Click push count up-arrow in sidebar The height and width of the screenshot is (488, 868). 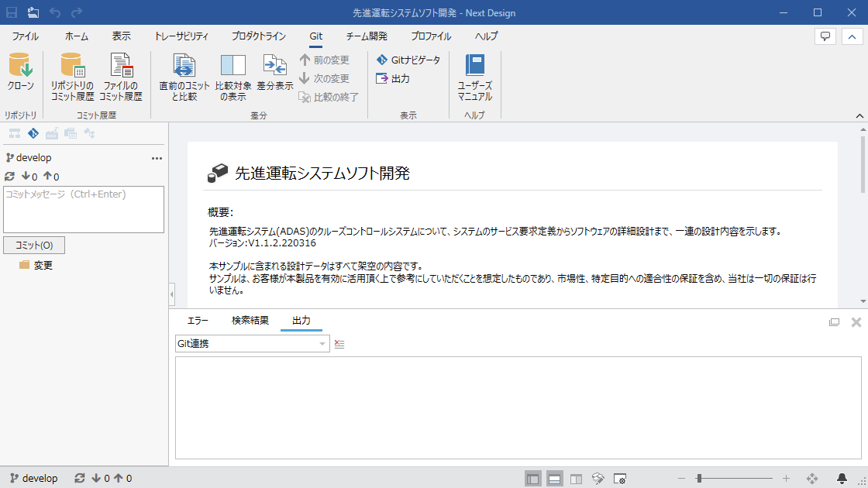pos(51,177)
